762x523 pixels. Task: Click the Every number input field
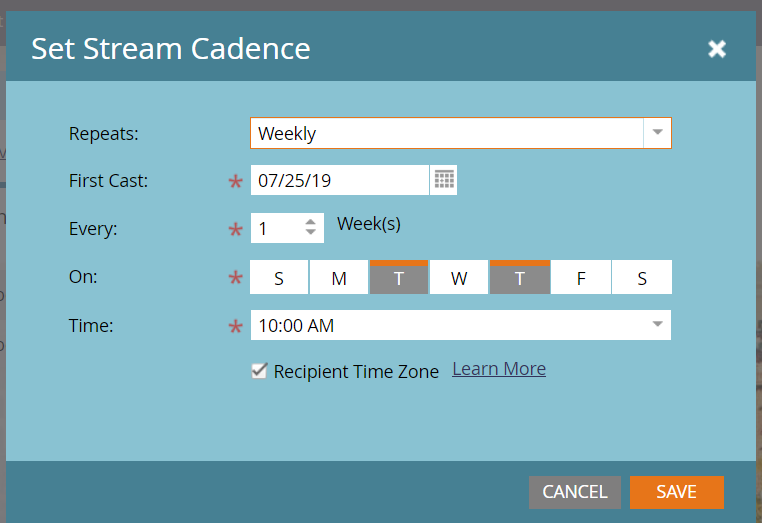(x=275, y=228)
